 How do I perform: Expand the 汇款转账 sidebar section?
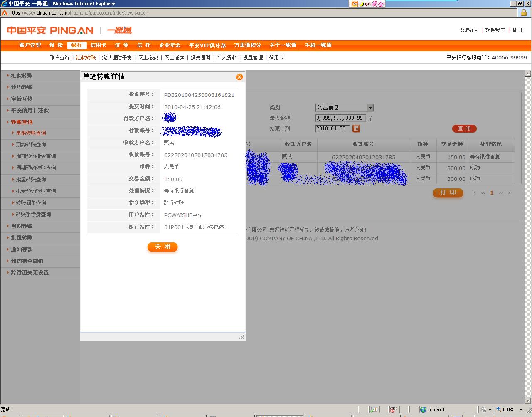point(22,76)
